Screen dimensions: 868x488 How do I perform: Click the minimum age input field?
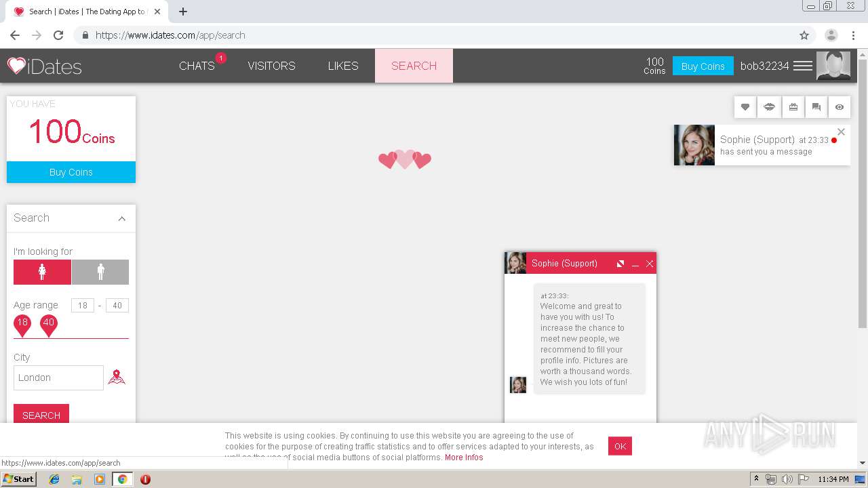83,305
